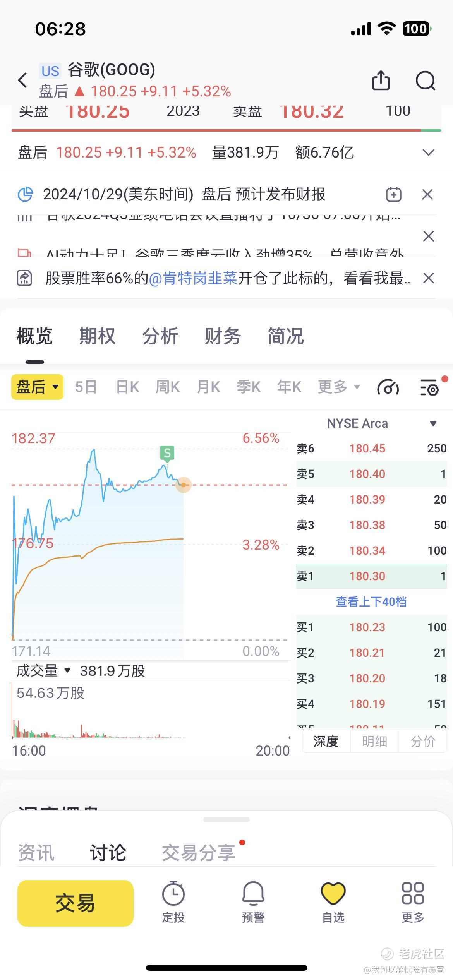Open 讨论 tab
Image resolution: width=453 pixels, height=980 pixels.
pyautogui.click(x=108, y=853)
